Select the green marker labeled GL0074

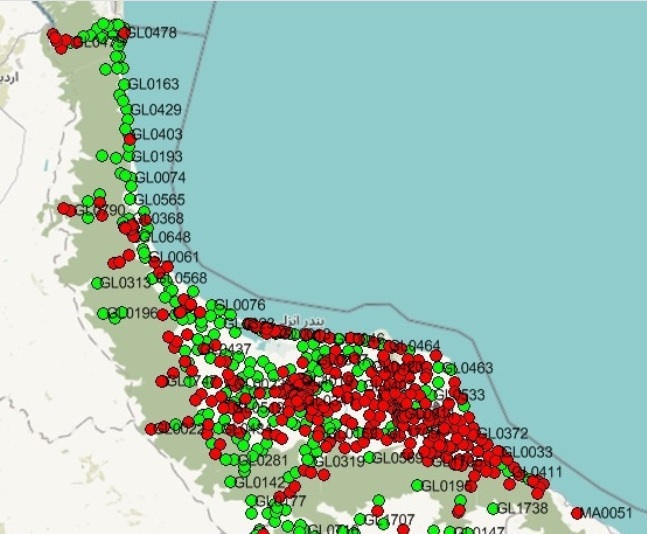tap(130, 178)
